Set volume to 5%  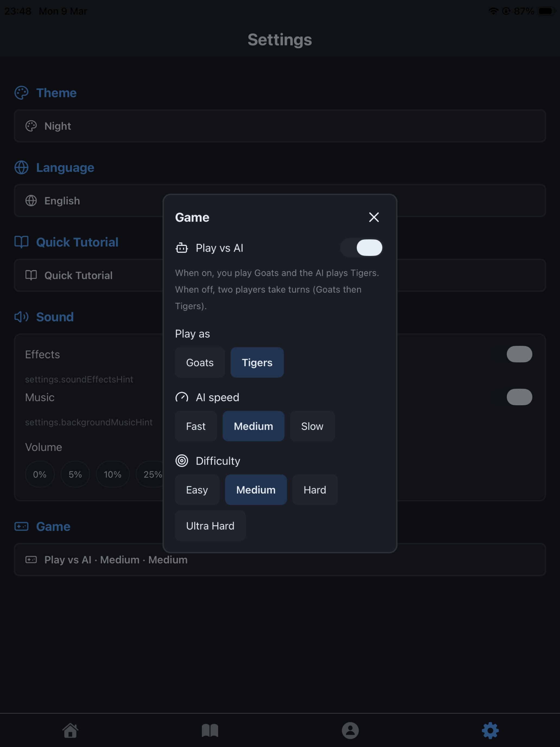click(75, 474)
